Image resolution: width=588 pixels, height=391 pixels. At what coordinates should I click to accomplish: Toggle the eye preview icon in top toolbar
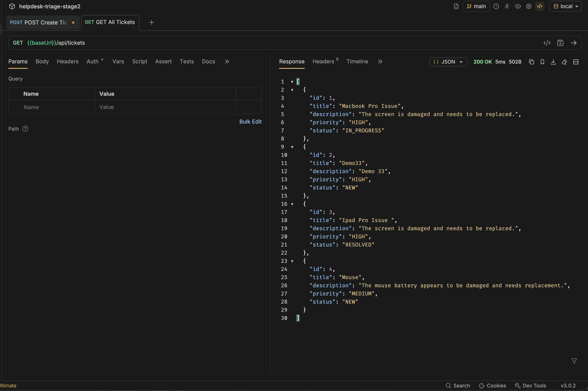pos(518,6)
